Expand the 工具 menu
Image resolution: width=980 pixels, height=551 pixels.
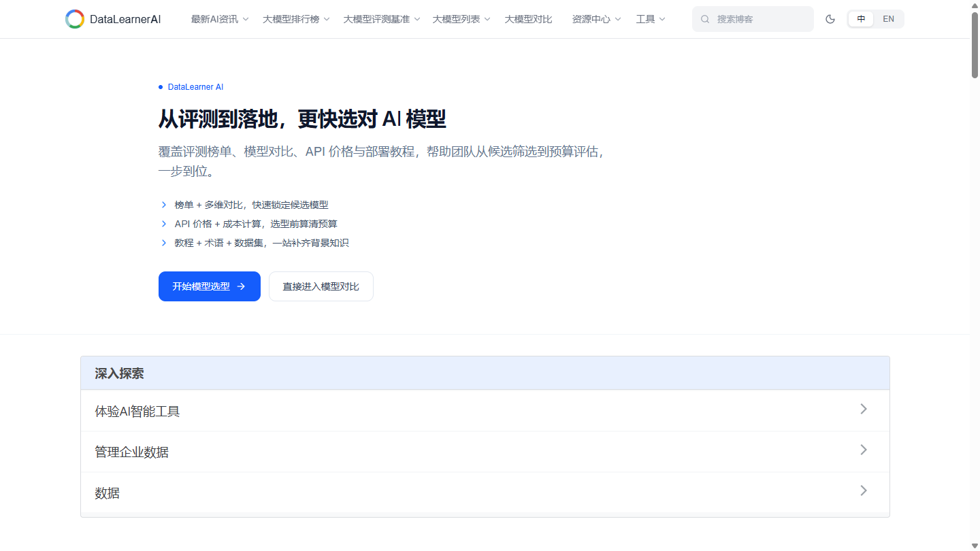651,19
